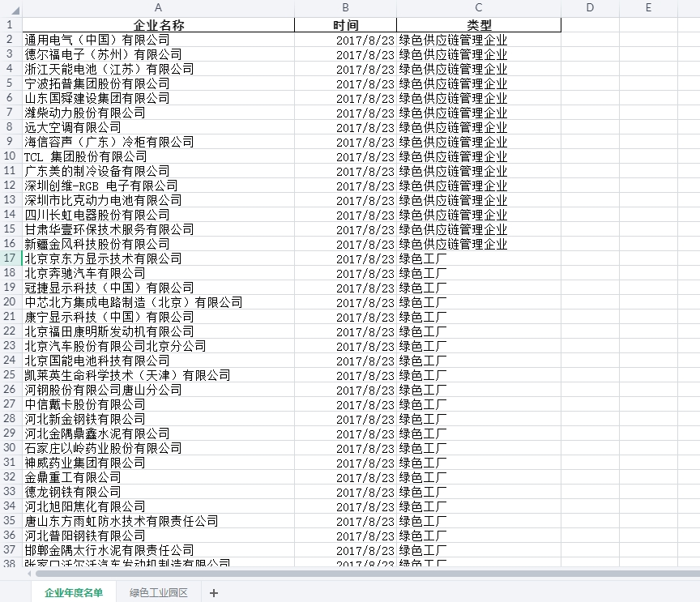The height and width of the screenshot is (602, 700).
Task: Select date 2017/8/23 in row 16
Action: [345, 244]
